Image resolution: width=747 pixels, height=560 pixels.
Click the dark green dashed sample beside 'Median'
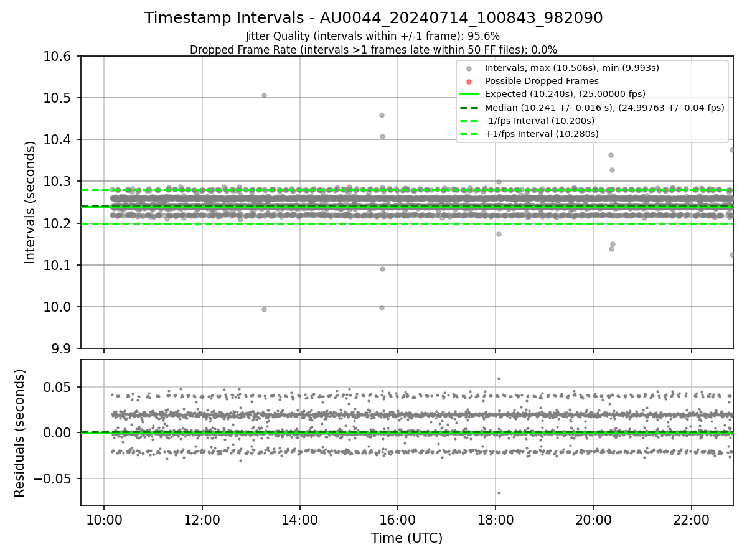click(x=469, y=107)
